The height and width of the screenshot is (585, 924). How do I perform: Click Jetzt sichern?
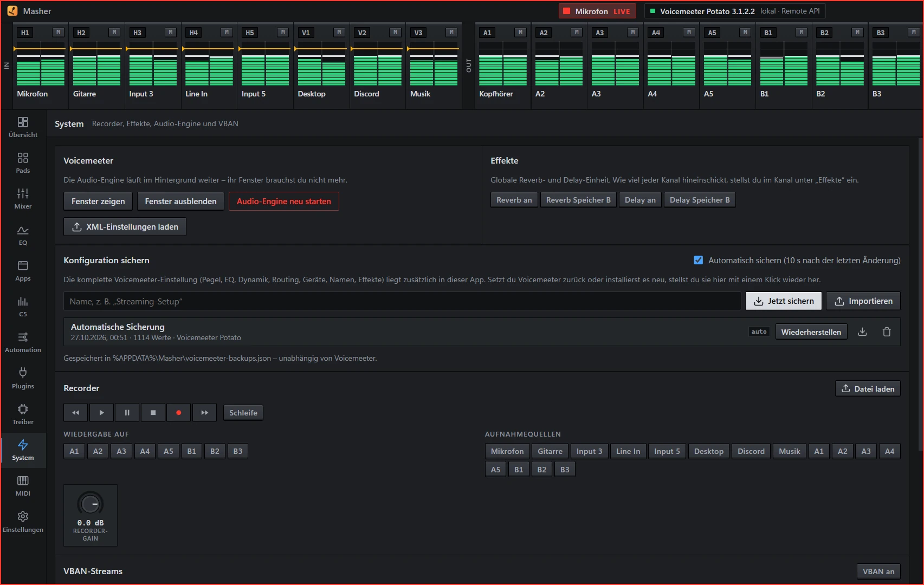784,301
